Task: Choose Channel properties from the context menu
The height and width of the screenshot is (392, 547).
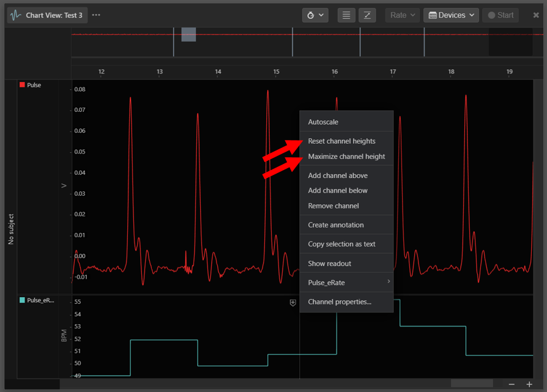Action: point(339,302)
